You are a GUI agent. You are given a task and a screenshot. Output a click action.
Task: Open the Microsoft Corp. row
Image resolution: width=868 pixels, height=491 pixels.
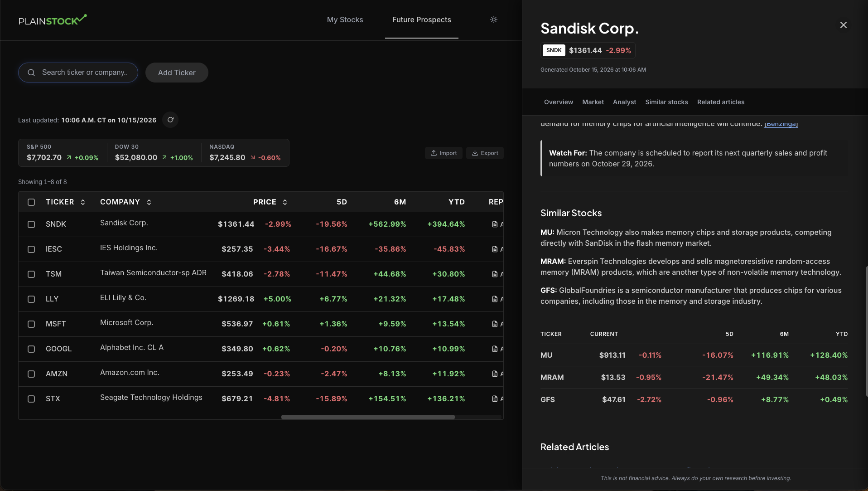(x=261, y=324)
